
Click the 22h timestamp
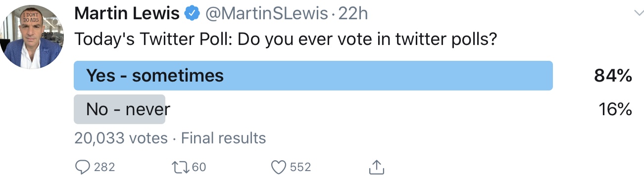tap(353, 14)
